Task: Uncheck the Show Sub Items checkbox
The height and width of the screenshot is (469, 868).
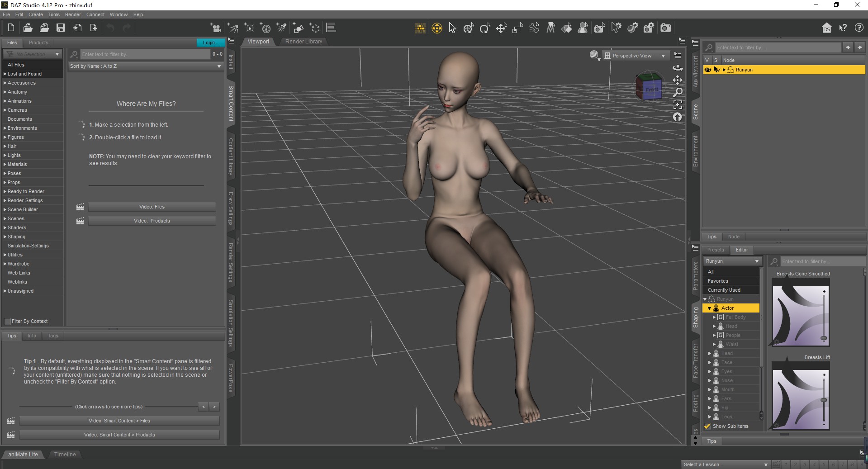Action: click(707, 426)
